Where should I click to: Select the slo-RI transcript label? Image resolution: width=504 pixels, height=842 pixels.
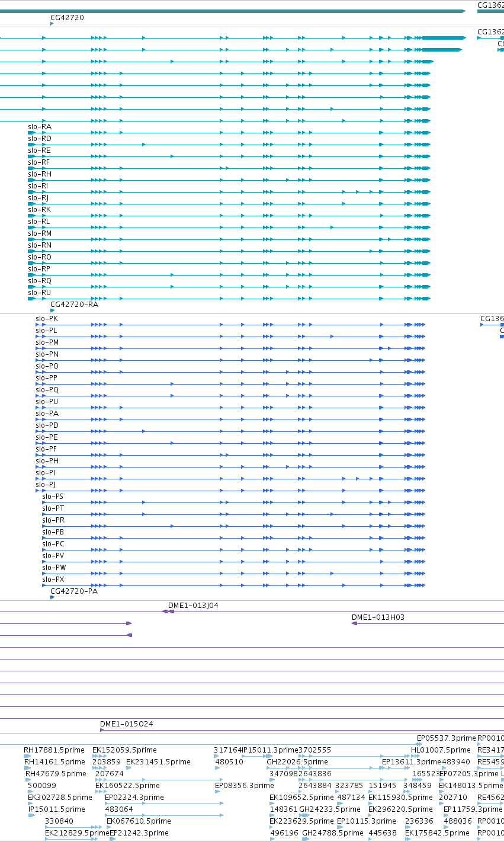pos(38,186)
